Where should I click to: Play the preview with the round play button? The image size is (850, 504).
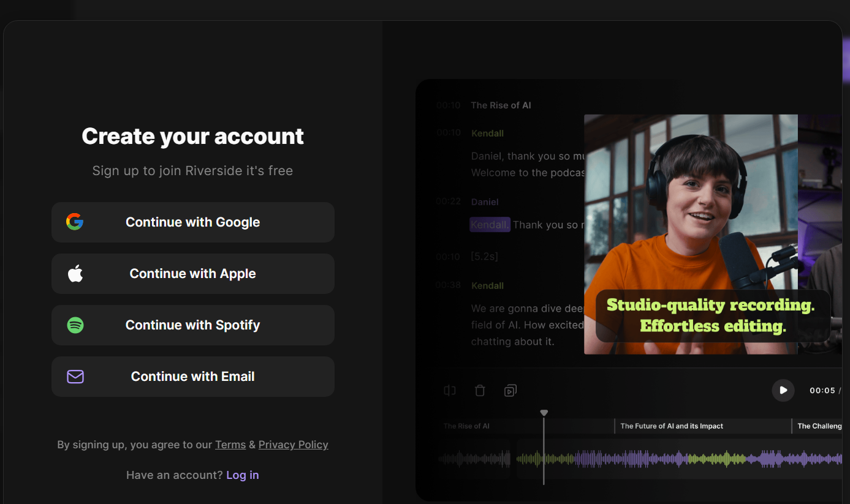click(x=783, y=390)
